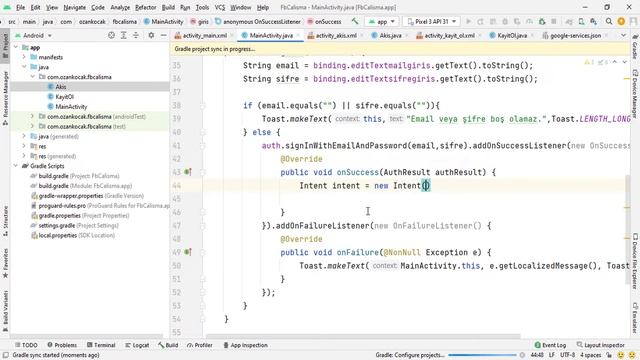
Task: Open the Layout Inspector
Action: pos(600,345)
